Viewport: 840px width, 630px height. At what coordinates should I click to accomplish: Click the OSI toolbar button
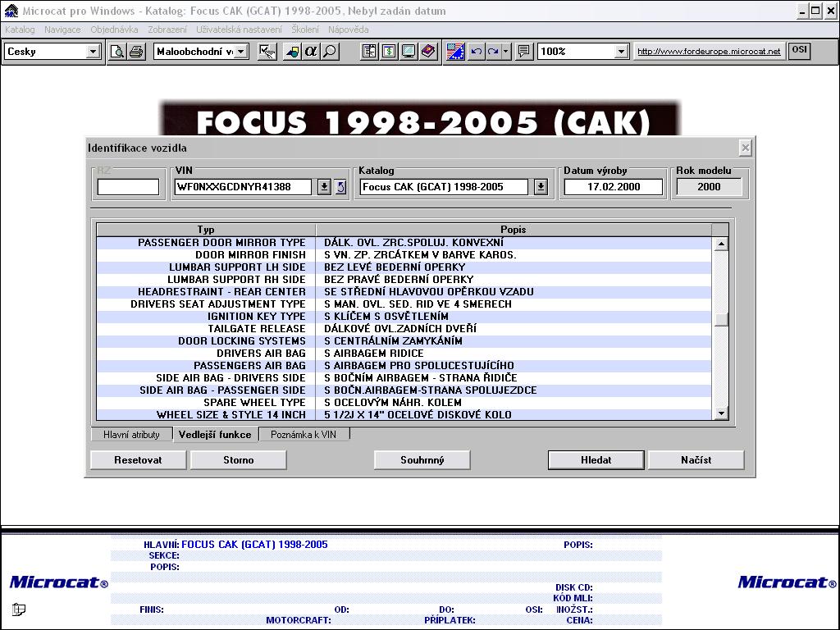(x=798, y=51)
